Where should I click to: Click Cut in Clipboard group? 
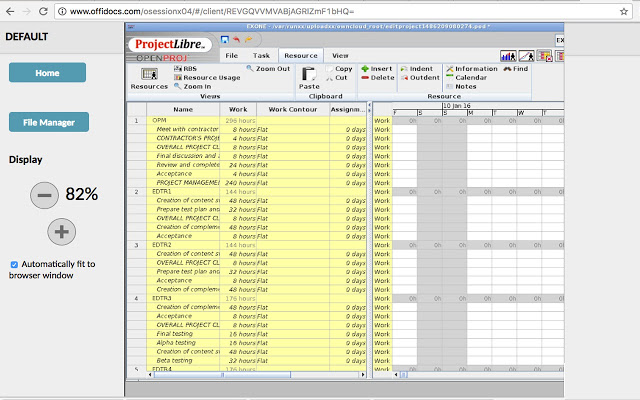point(337,78)
